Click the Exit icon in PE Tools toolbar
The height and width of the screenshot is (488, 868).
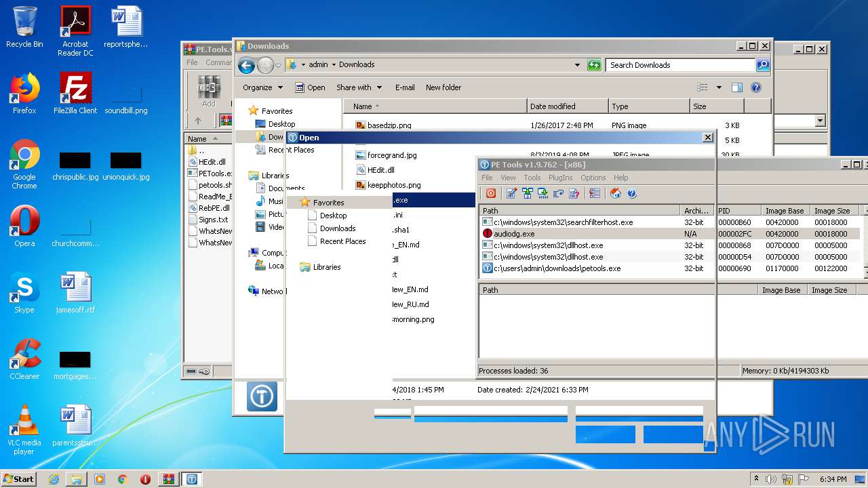(x=491, y=193)
